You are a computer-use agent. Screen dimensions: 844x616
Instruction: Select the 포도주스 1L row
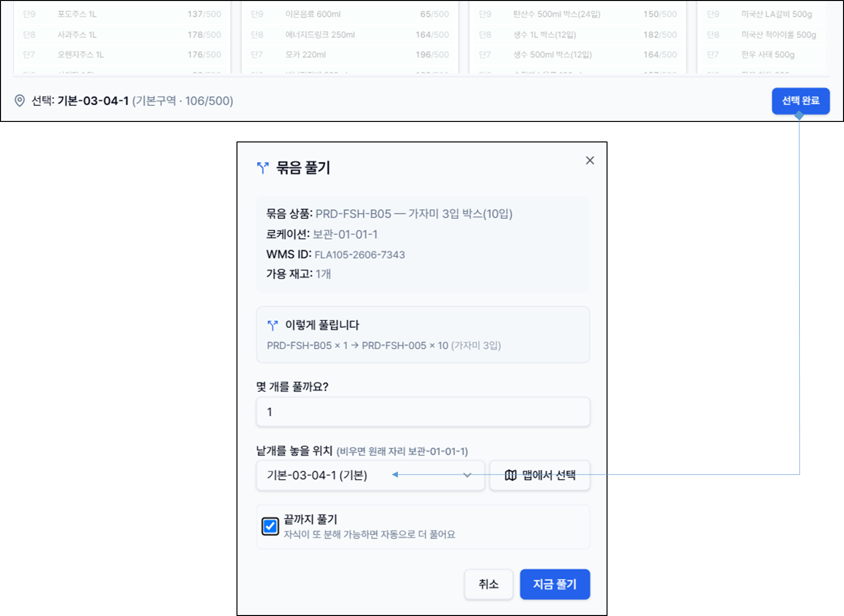[122, 14]
